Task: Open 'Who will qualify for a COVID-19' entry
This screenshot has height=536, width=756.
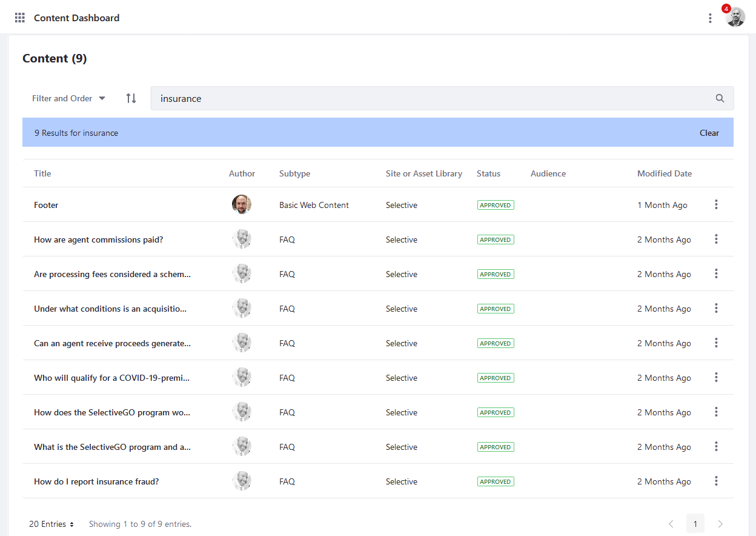Action: (x=111, y=378)
